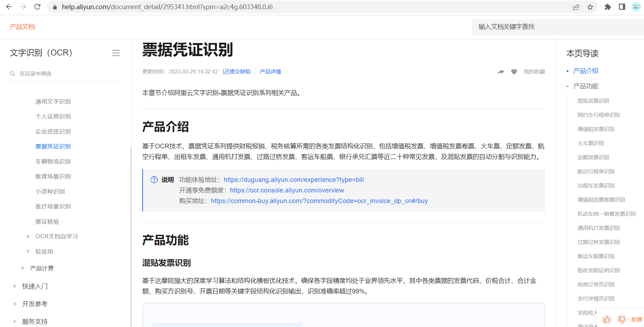Open 通用文字识别 in sidebar
This screenshot has height=327, width=644.
53,101
